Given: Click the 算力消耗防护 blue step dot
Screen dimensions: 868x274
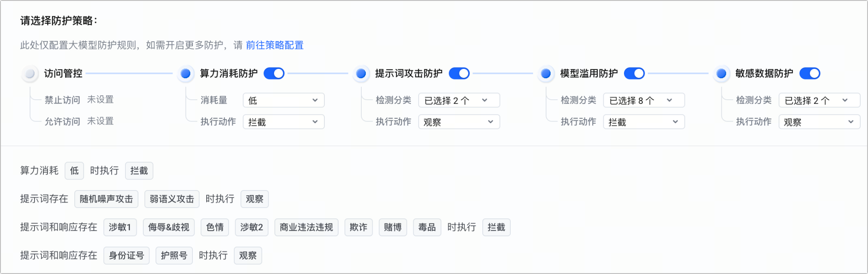Looking at the screenshot, I should click(186, 74).
